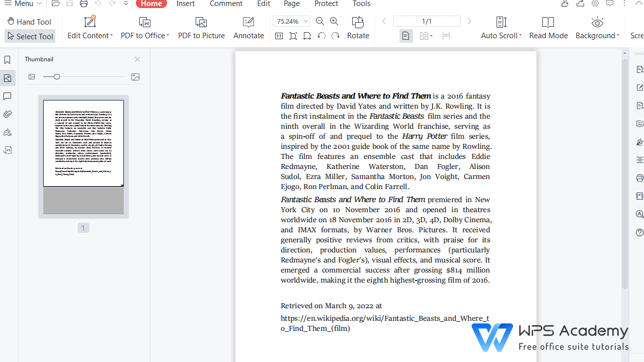The image size is (644, 362).
Task: Click the rotate clockwise icon
Action: tap(336, 36)
